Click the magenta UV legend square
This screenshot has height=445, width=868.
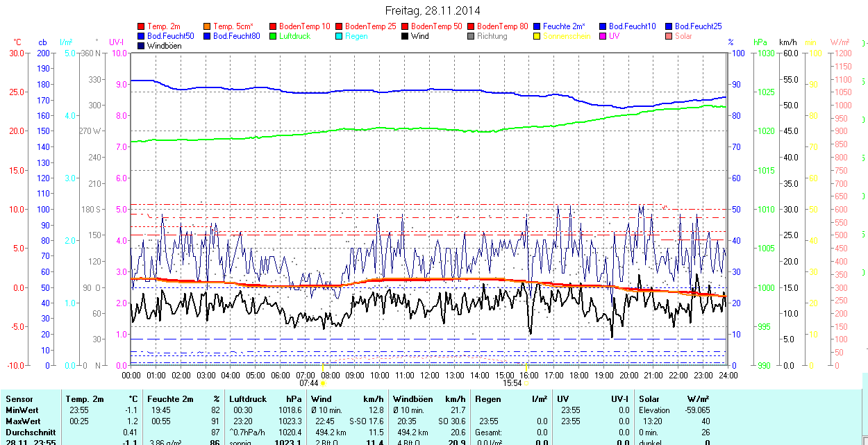pos(603,36)
